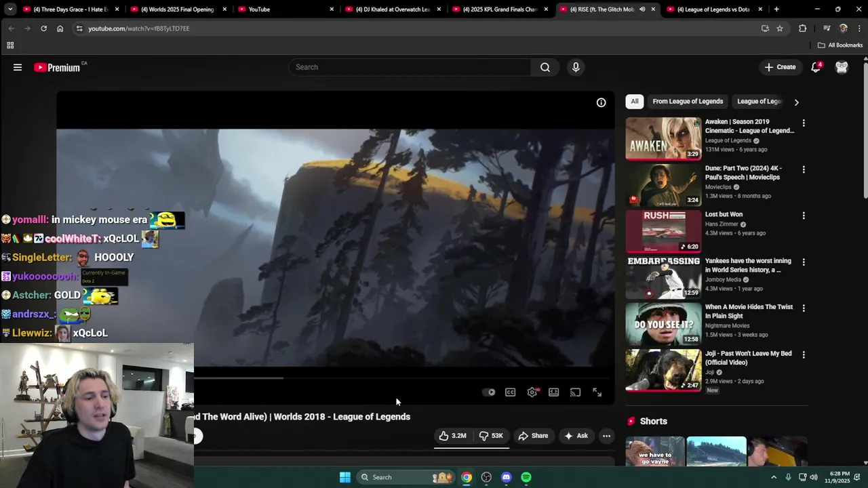Screen dimensions: 868x488
Task: Open Awaken cinematic thumbnail
Action: [663, 138]
